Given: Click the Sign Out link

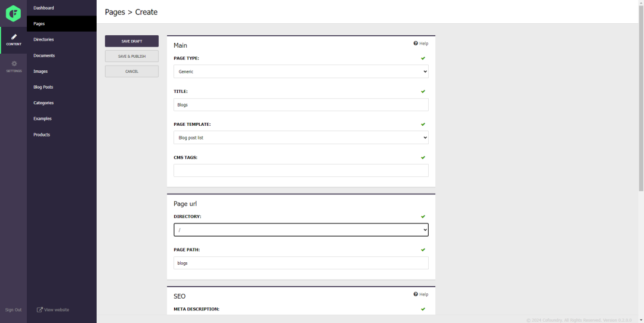Looking at the screenshot, I should pyautogui.click(x=13, y=310).
